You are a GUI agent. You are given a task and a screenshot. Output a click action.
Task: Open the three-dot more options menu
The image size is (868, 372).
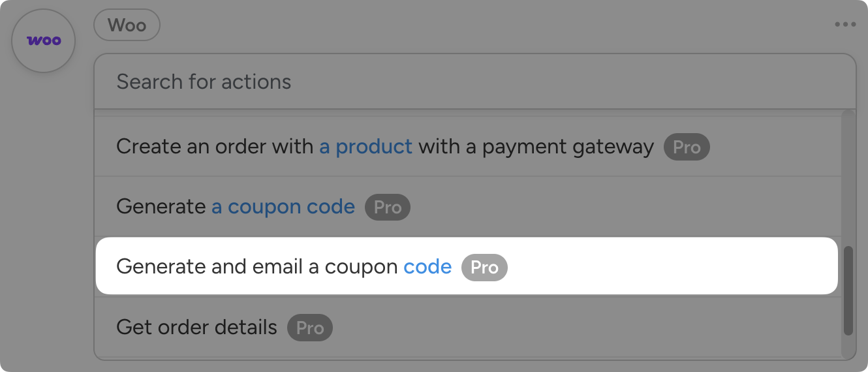[845, 25]
